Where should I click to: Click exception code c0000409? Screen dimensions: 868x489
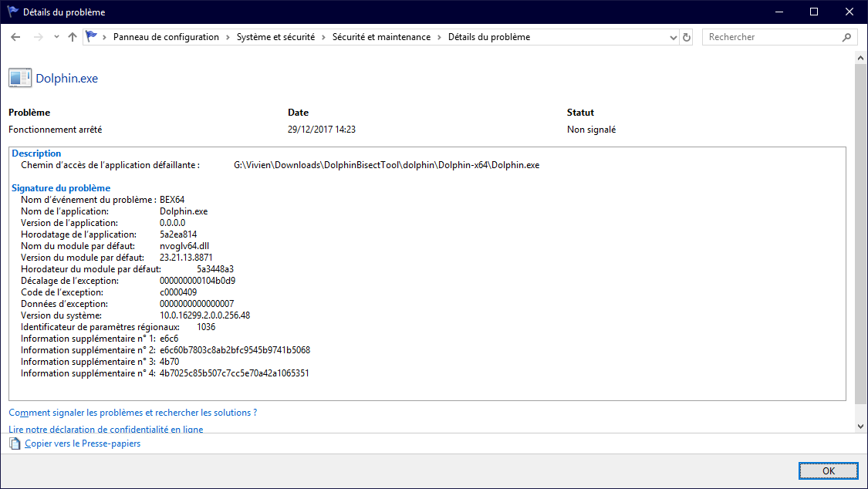[x=178, y=292]
